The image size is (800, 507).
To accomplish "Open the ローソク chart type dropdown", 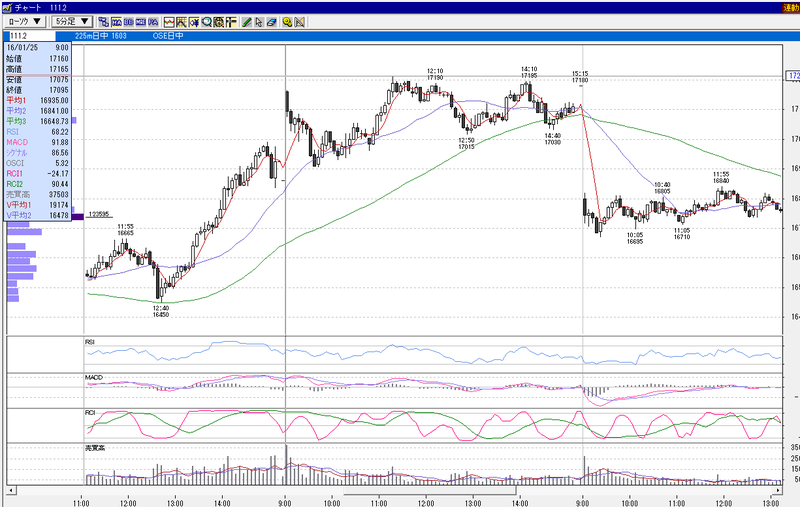I will (24, 21).
